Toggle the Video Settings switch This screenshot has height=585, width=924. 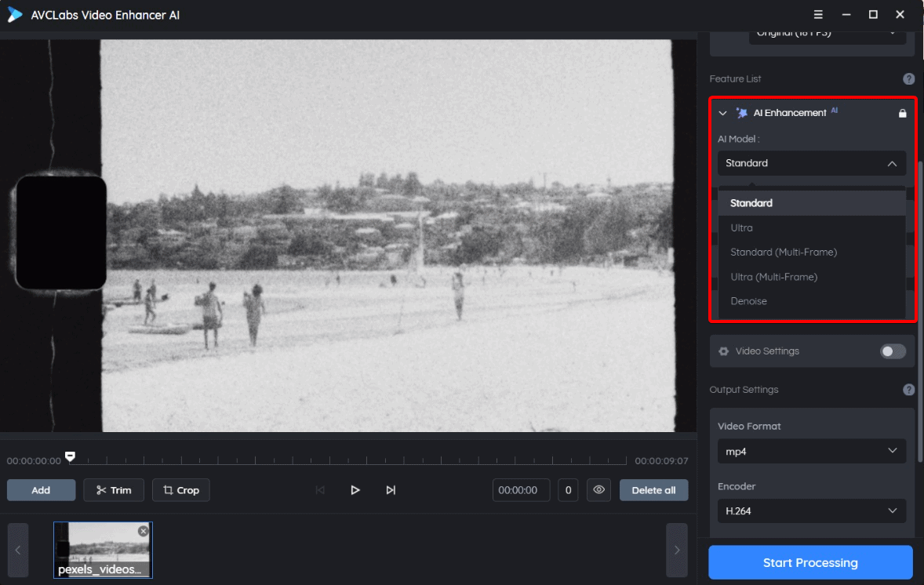pyautogui.click(x=893, y=351)
